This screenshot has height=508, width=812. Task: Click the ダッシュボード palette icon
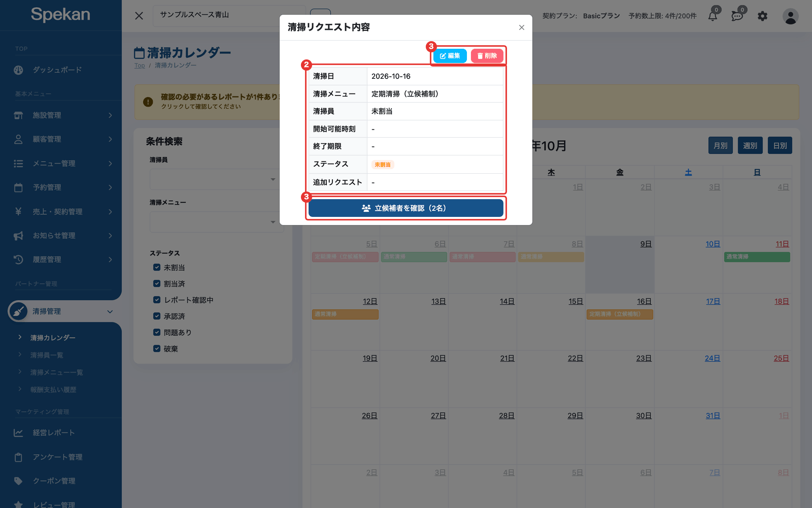pyautogui.click(x=18, y=70)
